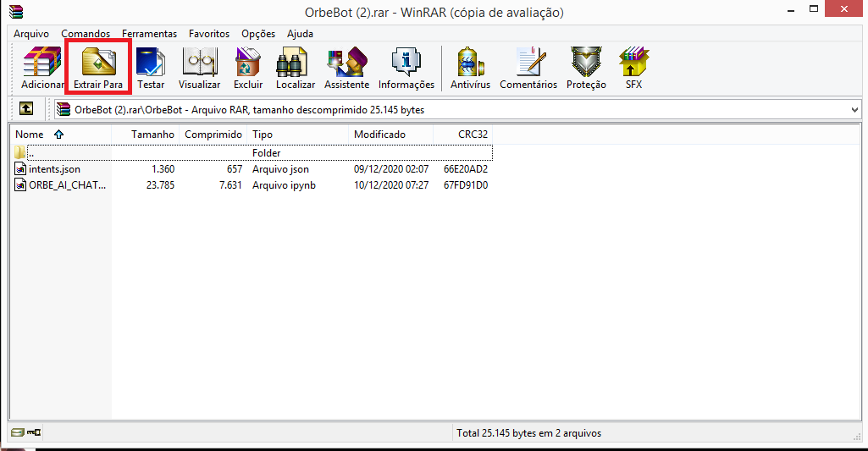Image resolution: width=868 pixels, height=451 pixels.
Task: Click compressed value 7.631
Action: click(230, 185)
